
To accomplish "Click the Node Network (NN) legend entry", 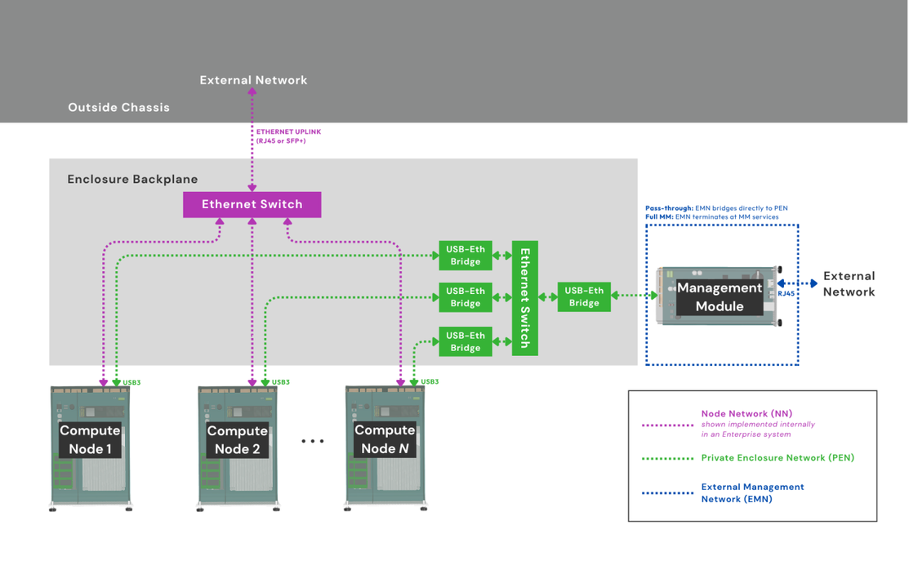I will (x=746, y=413).
